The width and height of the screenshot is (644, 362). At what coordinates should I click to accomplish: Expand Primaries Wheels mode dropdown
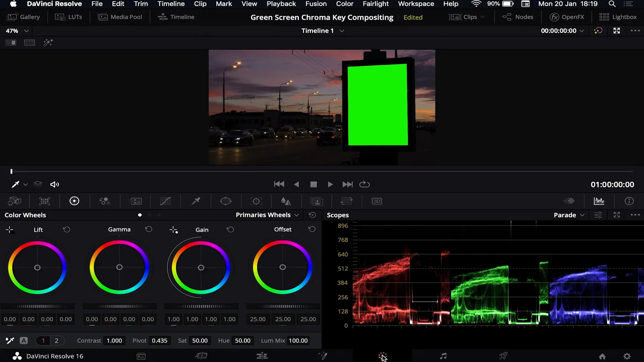[267, 215]
